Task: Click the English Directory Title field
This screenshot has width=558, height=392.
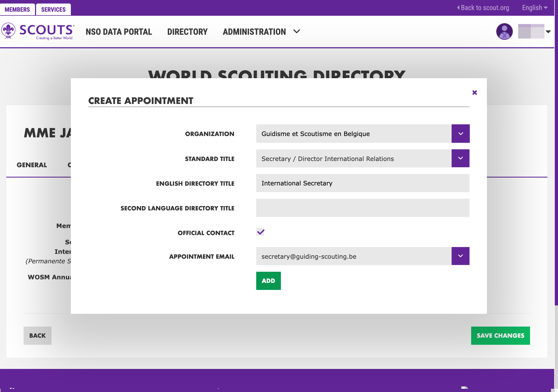Action: [x=363, y=183]
